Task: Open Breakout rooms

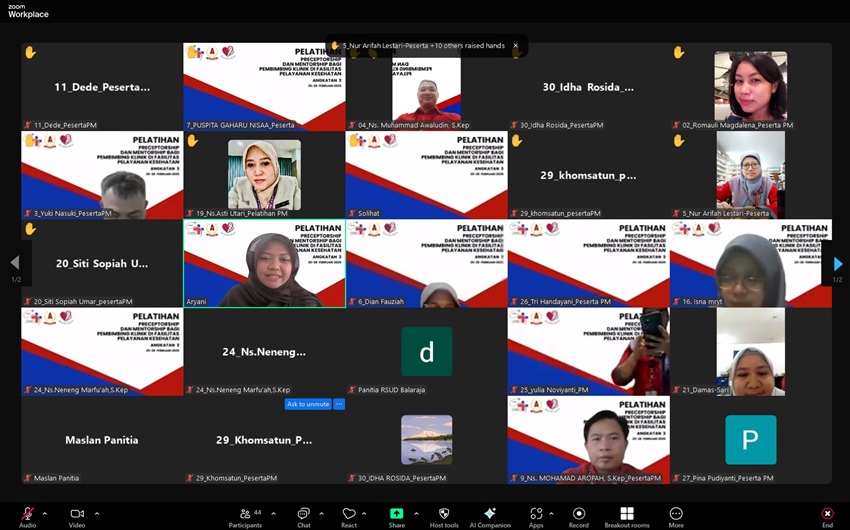Action: coord(626,513)
